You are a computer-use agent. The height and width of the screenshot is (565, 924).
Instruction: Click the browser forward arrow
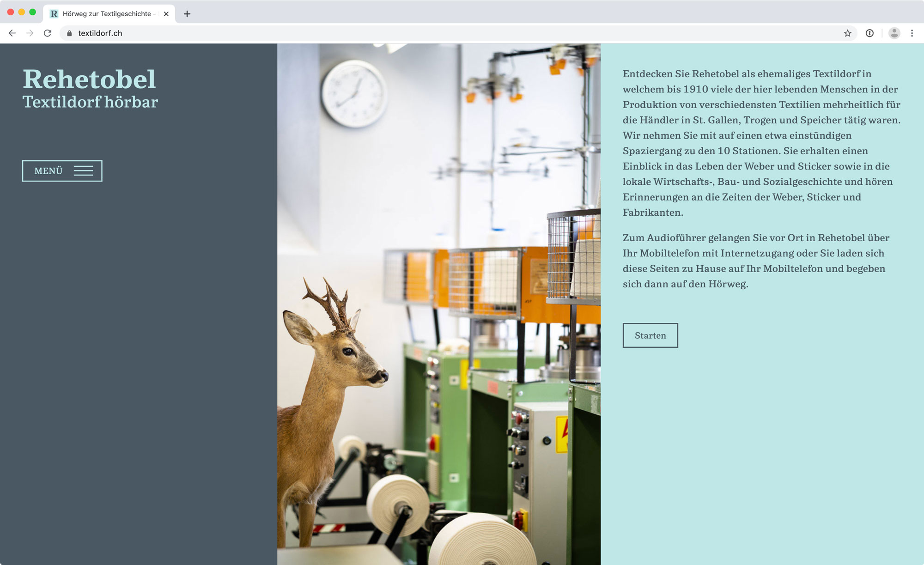(x=30, y=33)
